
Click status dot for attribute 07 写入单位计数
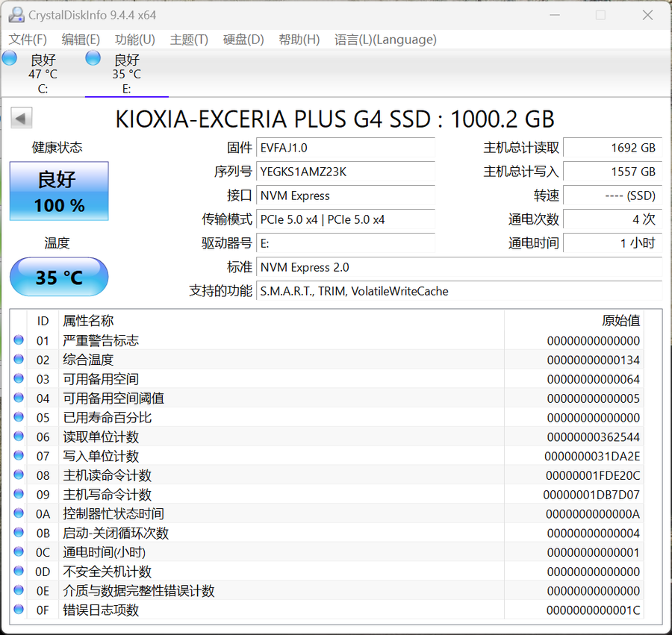[19, 456]
